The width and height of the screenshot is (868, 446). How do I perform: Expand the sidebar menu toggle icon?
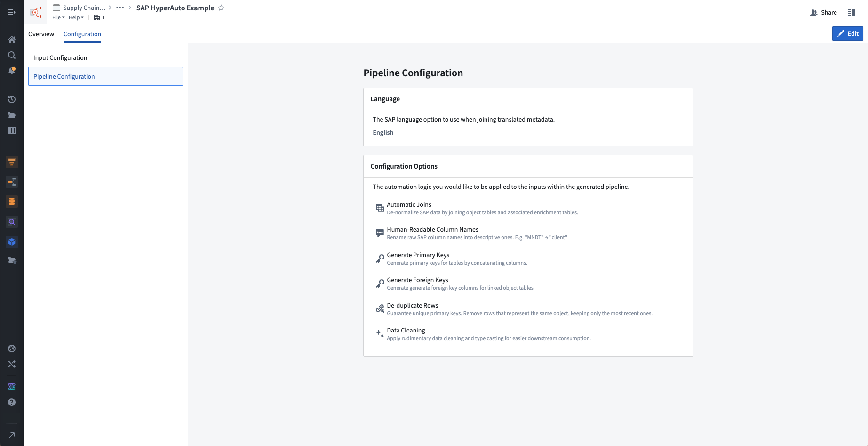click(12, 12)
